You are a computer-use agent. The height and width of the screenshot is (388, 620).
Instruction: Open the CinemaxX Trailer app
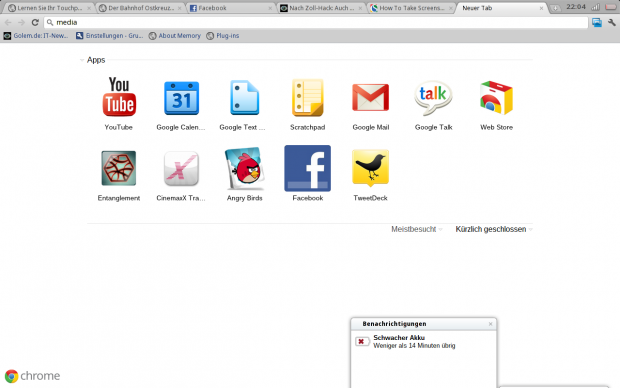point(181,168)
